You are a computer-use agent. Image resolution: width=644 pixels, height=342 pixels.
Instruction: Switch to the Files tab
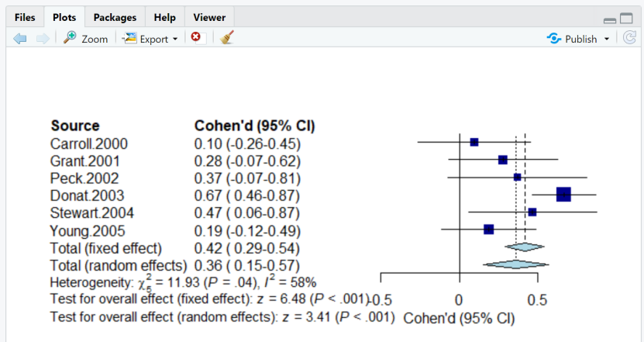click(24, 17)
